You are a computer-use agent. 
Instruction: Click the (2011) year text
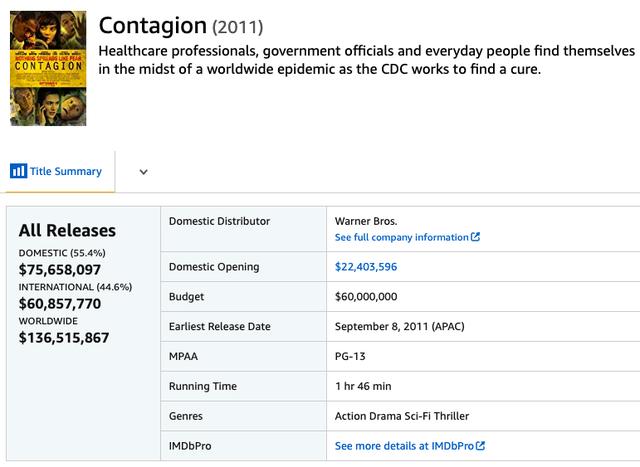(238, 27)
